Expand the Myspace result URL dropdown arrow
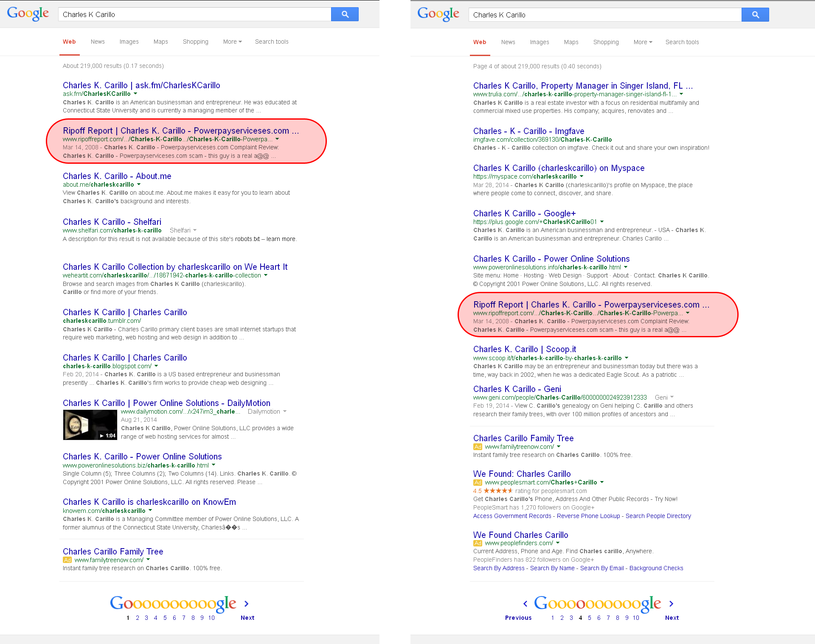The width and height of the screenshot is (815, 644). pyautogui.click(x=582, y=176)
